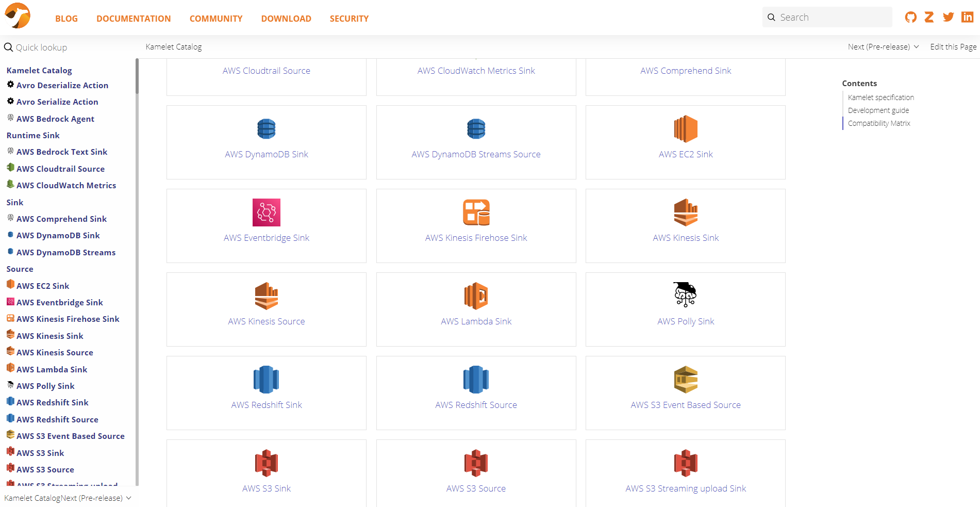The width and height of the screenshot is (980, 507).
Task: Focus the Quick lookup field
Action: point(67,47)
